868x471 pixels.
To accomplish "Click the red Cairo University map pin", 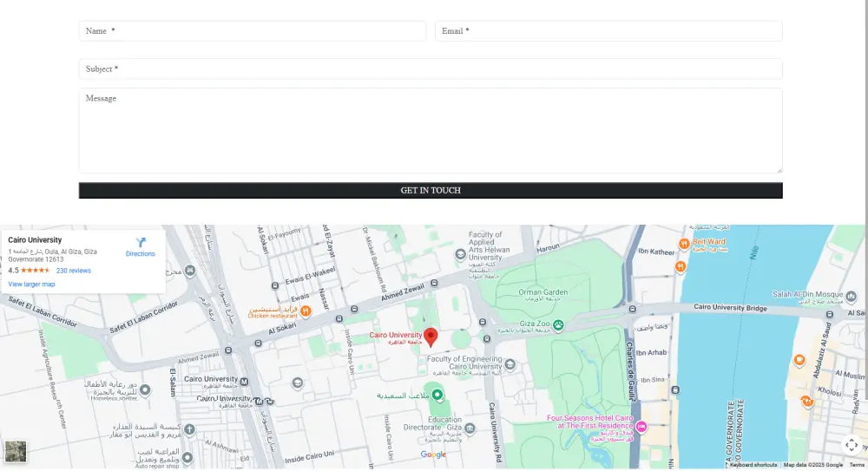I will coord(431,337).
